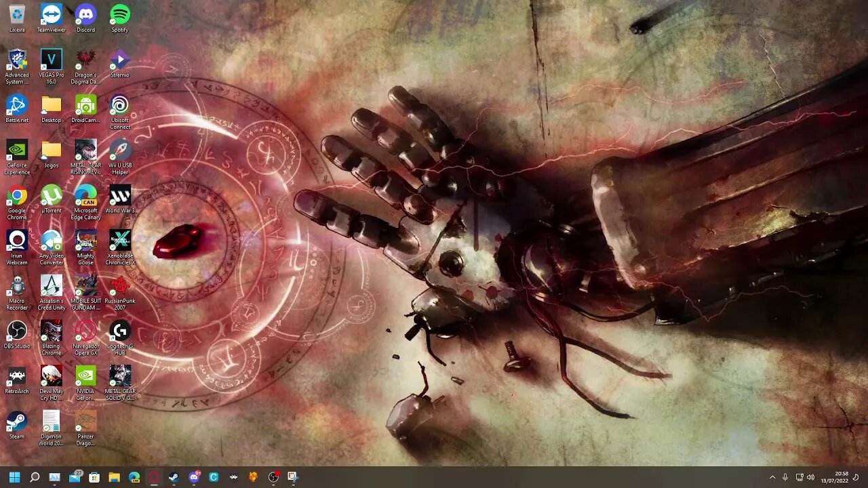Select the Blazing Chrome shortcut
868x488 pixels.
[51, 338]
